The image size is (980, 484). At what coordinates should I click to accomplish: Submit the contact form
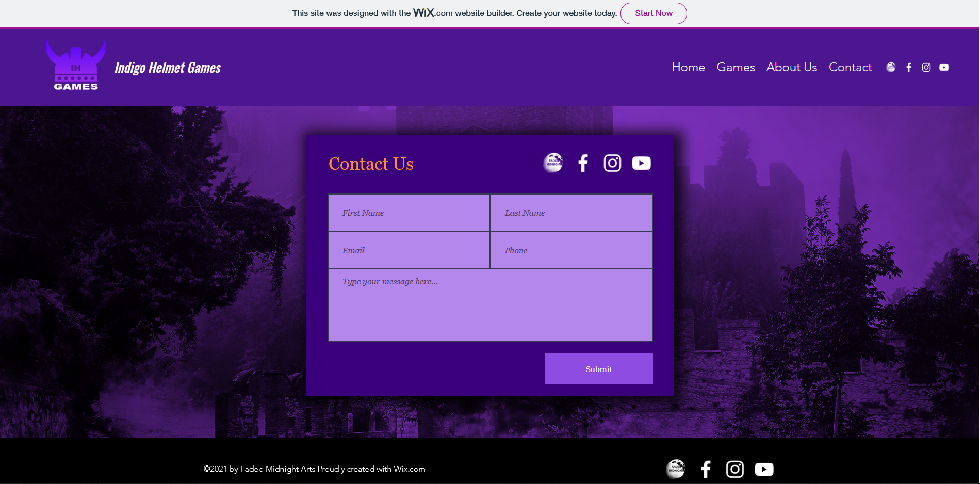pos(598,368)
